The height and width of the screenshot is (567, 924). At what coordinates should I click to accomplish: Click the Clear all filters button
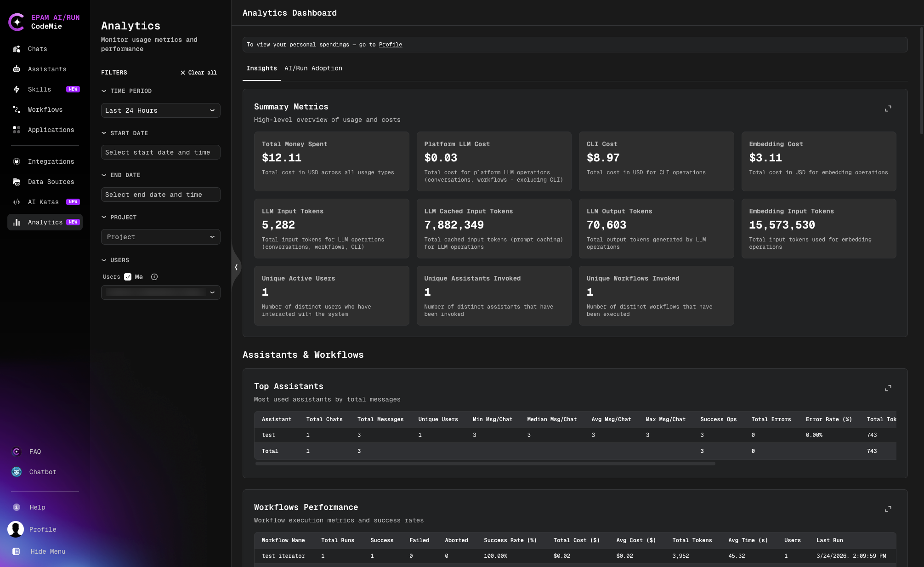pyautogui.click(x=198, y=73)
